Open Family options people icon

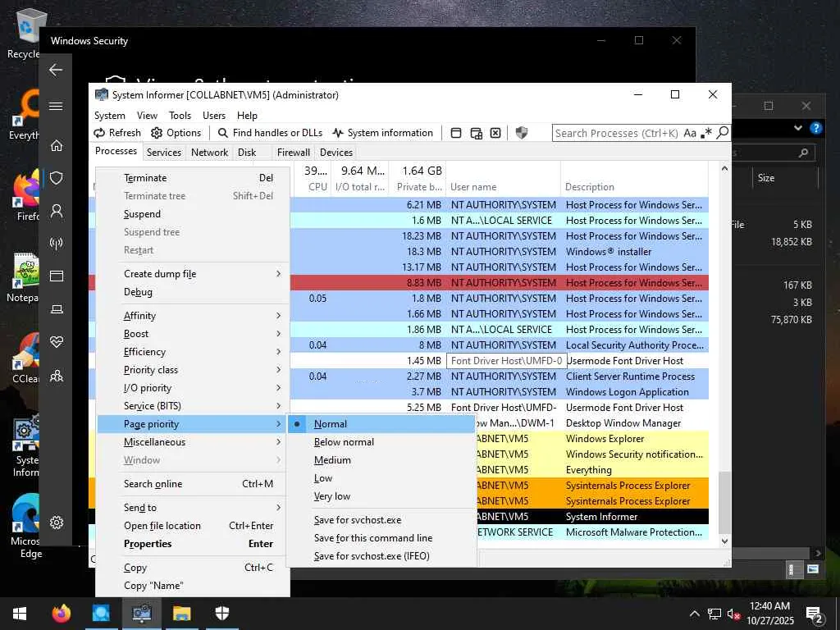pyautogui.click(x=57, y=376)
